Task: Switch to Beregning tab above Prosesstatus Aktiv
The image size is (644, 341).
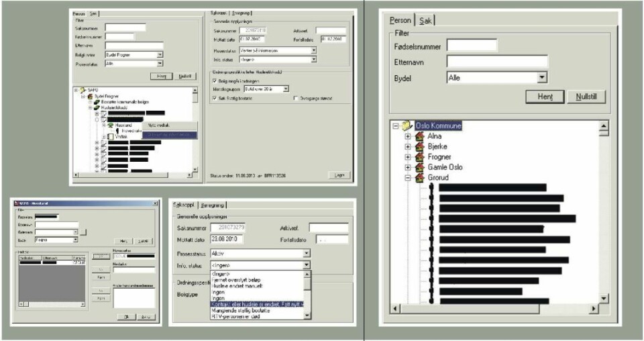Action: point(212,205)
